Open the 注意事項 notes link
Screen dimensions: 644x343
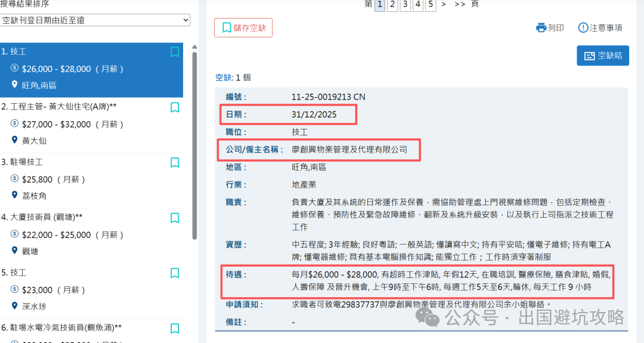click(x=606, y=27)
